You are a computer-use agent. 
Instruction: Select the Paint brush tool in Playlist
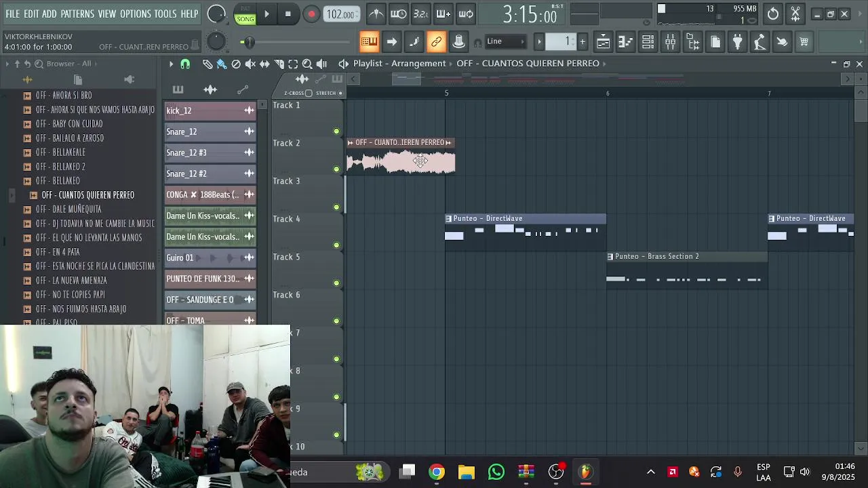coord(222,64)
